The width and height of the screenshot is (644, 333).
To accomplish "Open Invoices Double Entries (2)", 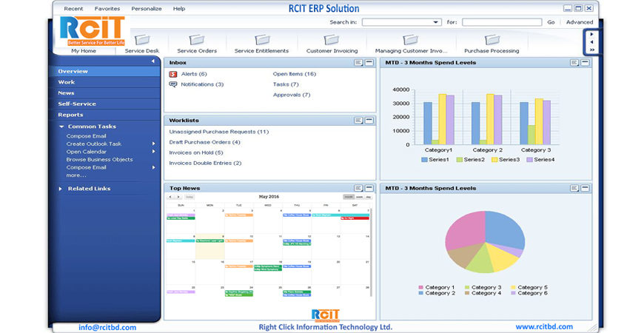I will 205,163.
